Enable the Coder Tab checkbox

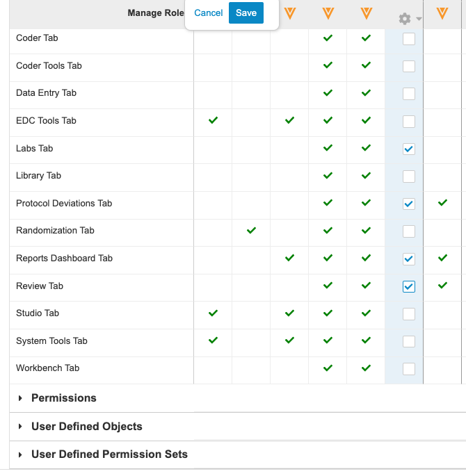pyautogui.click(x=409, y=39)
